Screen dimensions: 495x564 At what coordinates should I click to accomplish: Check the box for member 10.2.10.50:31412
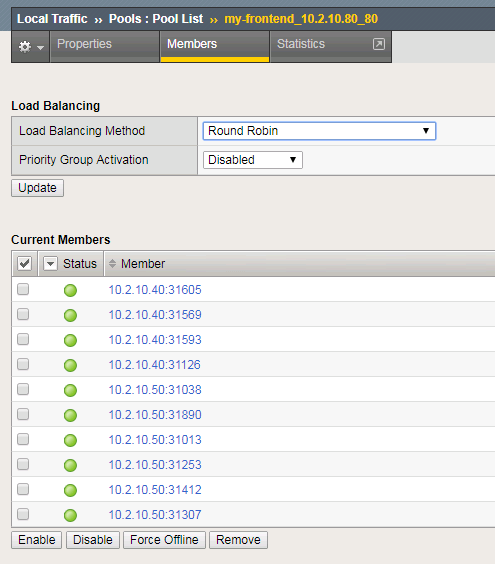[x=23, y=489]
